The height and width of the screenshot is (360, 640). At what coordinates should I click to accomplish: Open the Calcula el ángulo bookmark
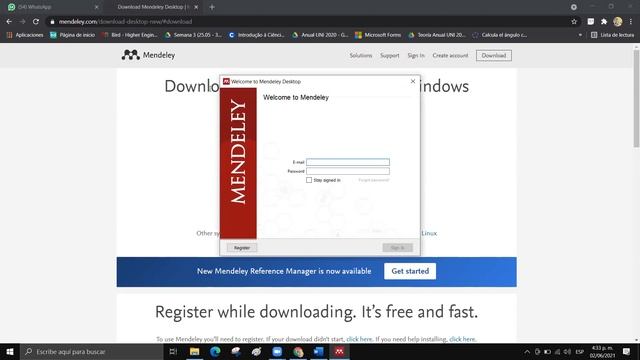[500, 35]
